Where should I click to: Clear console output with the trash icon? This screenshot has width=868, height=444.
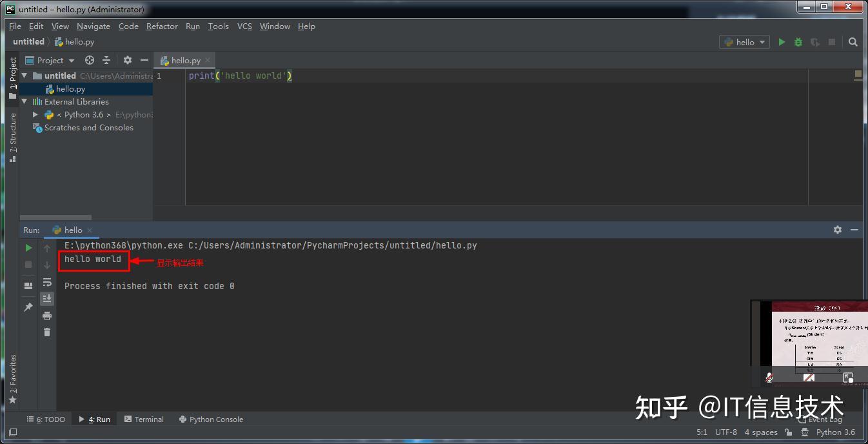(x=46, y=332)
